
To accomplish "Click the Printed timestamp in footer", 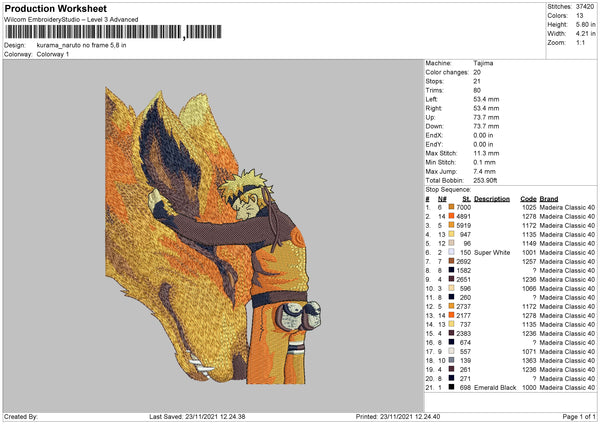I will tap(398, 416).
